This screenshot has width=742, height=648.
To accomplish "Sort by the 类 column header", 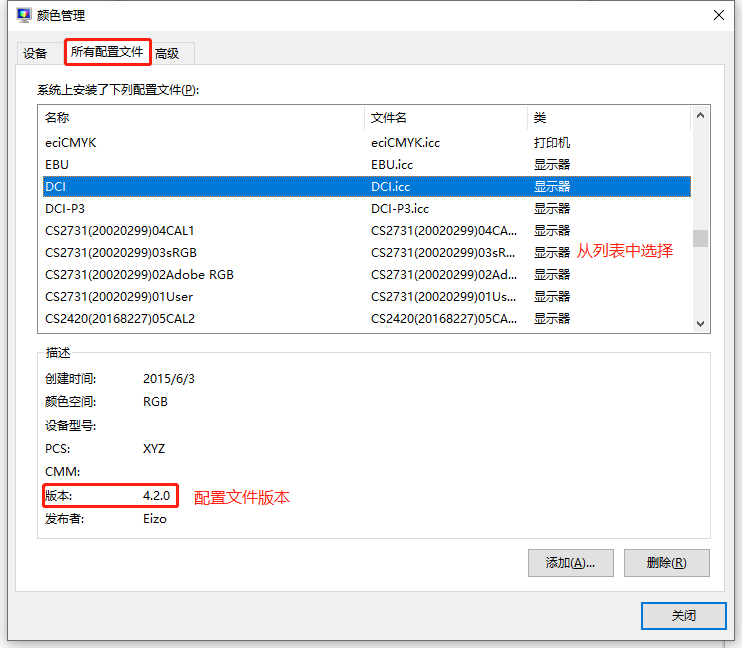I will point(609,118).
